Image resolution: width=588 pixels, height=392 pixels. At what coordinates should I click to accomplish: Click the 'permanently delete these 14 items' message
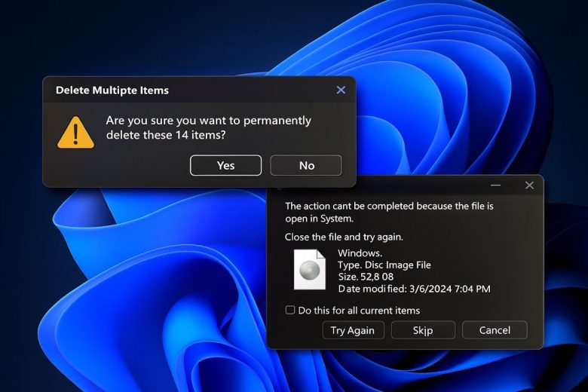208,128
